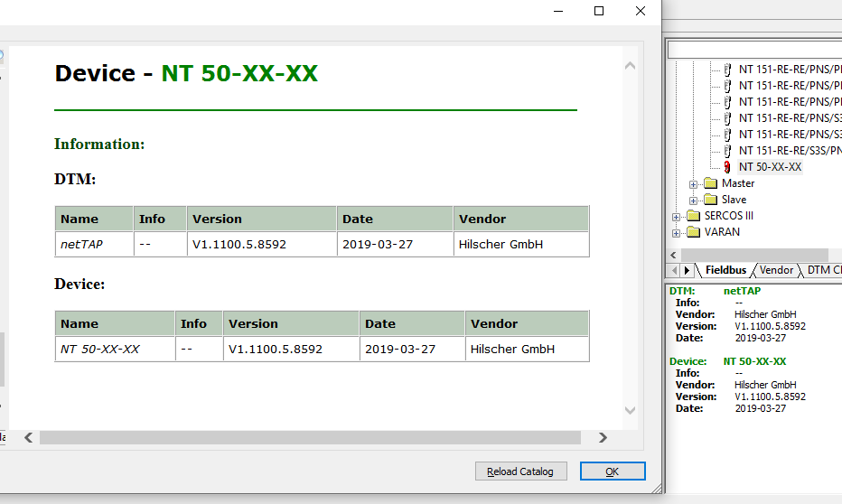842x504 pixels.
Task: Click the Device Vendor value in info pane
Action: tap(765, 385)
